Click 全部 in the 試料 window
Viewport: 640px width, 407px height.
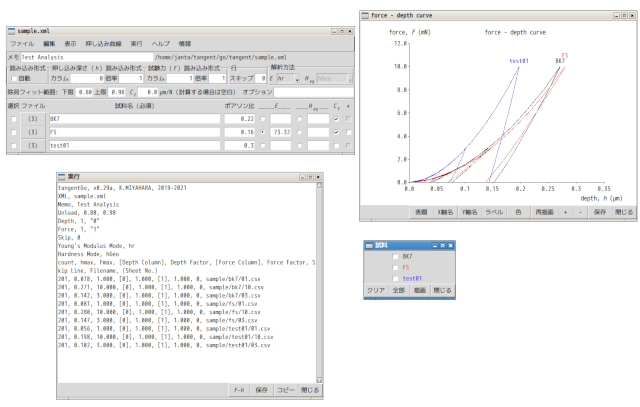point(399,290)
